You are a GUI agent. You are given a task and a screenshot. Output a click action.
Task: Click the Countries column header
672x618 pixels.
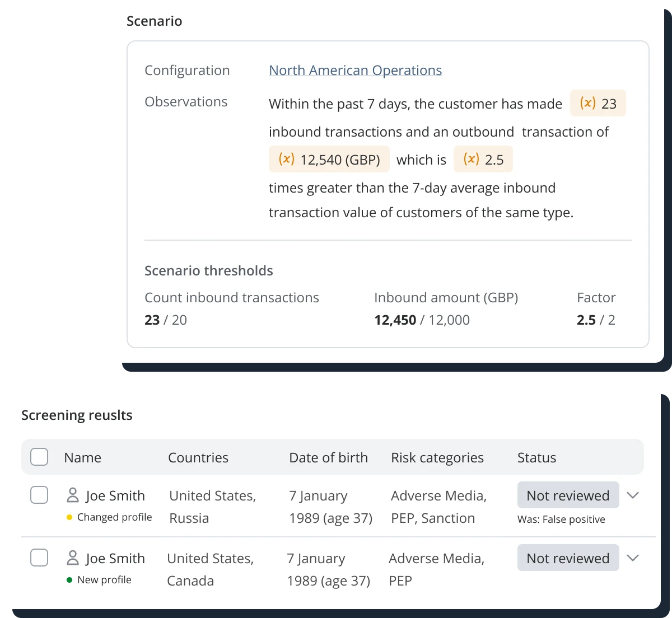(x=198, y=458)
